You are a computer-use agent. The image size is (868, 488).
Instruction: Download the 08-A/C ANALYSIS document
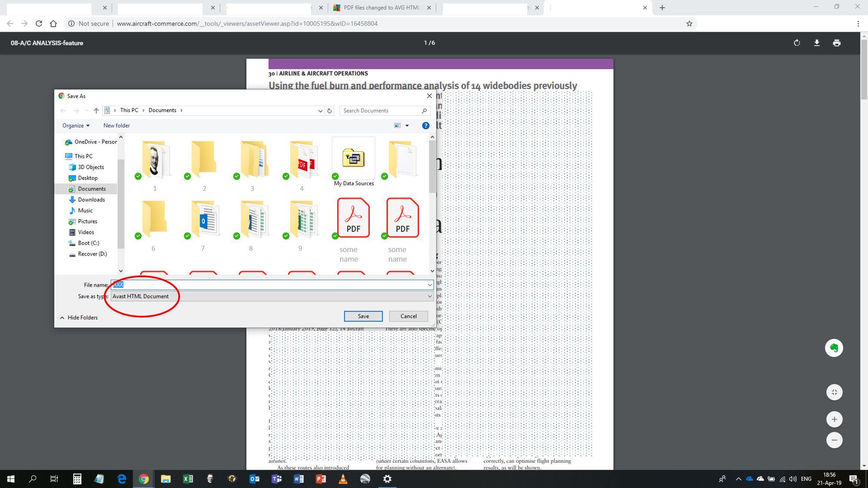(817, 43)
